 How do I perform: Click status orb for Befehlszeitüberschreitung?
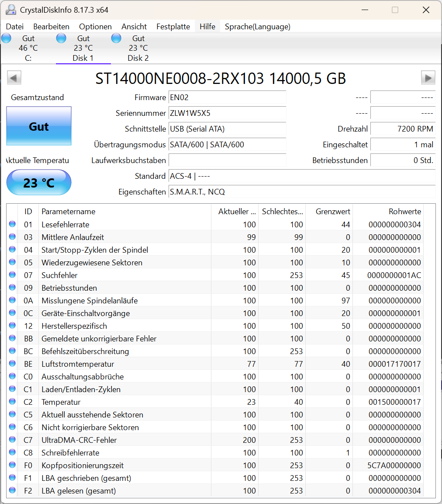click(12, 351)
